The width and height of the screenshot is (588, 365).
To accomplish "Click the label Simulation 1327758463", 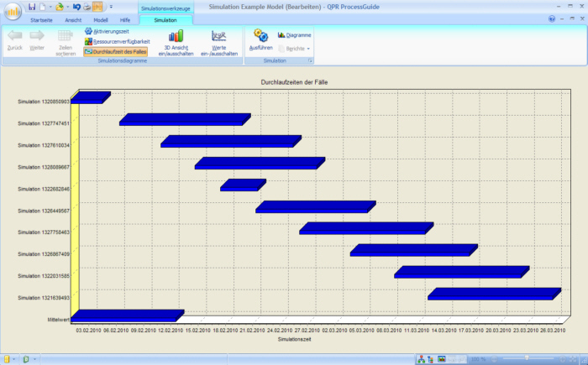I will [x=44, y=232].
